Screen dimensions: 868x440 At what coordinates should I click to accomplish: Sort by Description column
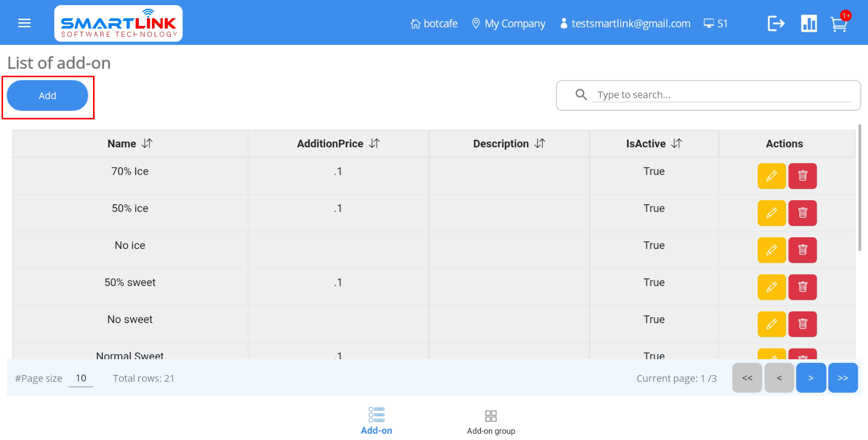(540, 144)
